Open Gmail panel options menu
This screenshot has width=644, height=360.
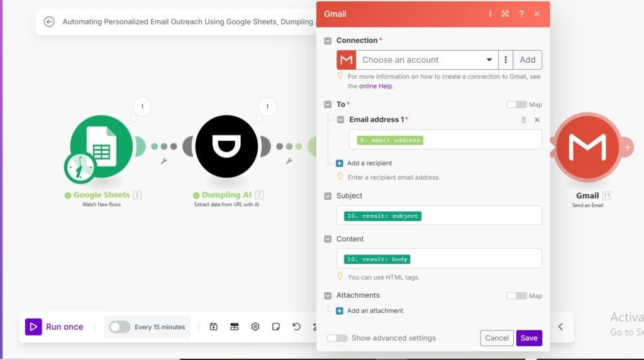pyautogui.click(x=490, y=14)
